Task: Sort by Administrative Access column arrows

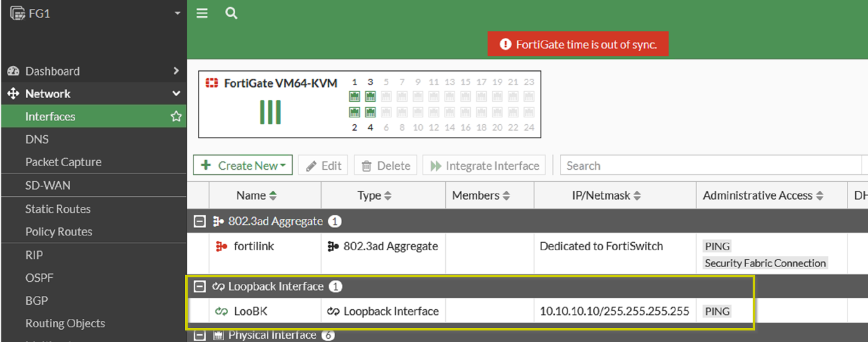Action: [x=820, y=196]
